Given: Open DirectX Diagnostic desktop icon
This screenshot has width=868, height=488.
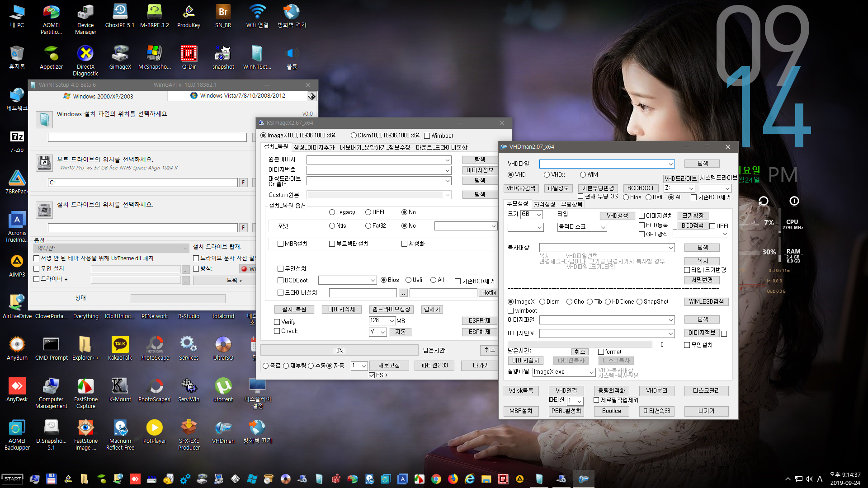Looking at the screenshot, I should pyautogui.click(x=85, y=61).
